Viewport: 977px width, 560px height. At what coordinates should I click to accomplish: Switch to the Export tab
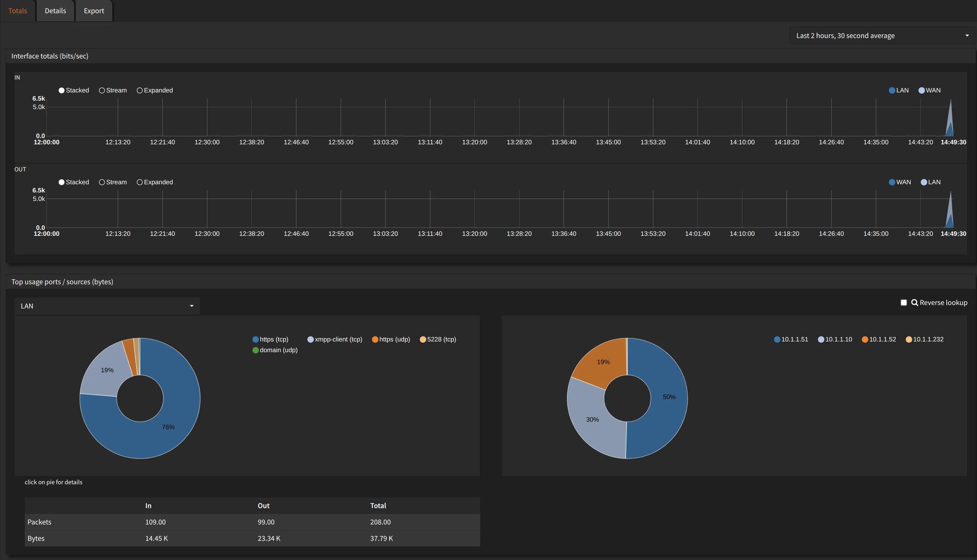tap(93, 10)
